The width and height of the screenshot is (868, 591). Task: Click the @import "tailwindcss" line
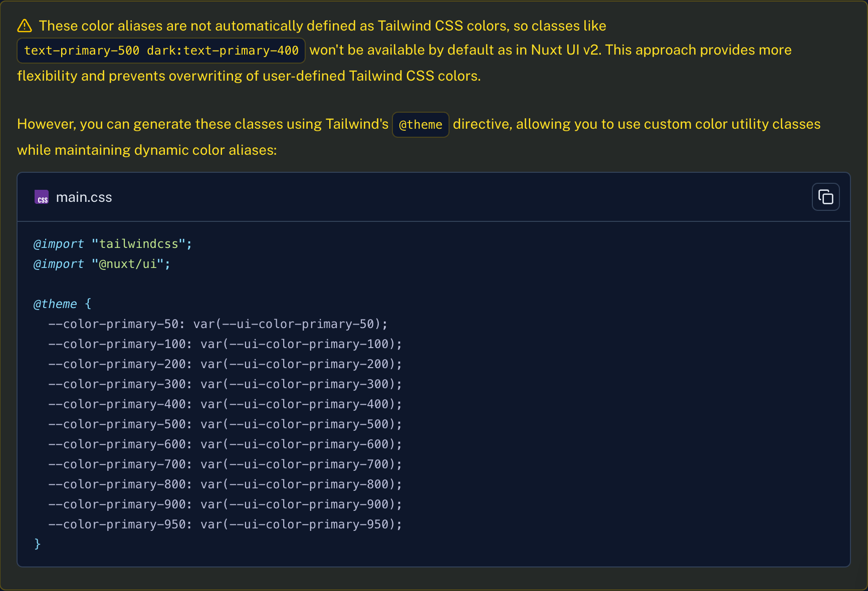click(x=113, y=244)
